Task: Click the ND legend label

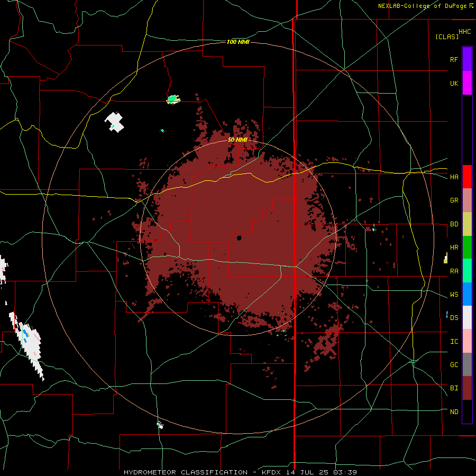Action: [454, 412]
